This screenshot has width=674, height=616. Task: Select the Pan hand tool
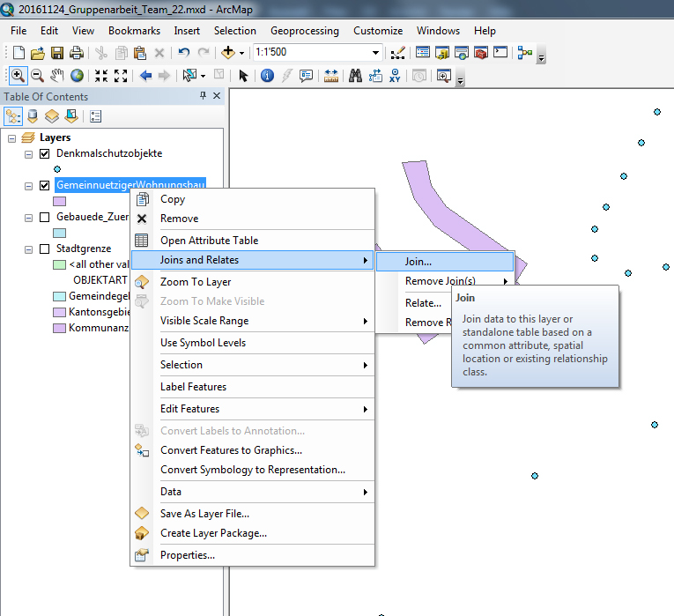[x=57, y=76]
